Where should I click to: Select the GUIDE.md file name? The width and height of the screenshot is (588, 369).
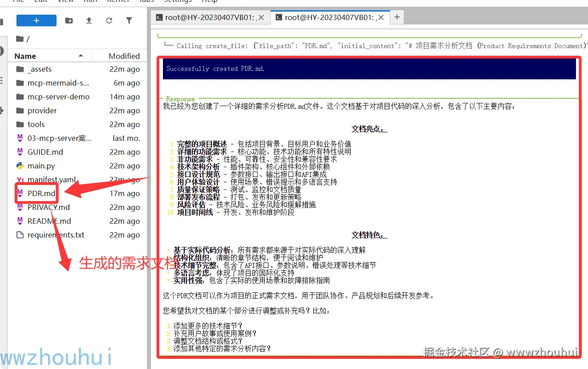point(45,152)
